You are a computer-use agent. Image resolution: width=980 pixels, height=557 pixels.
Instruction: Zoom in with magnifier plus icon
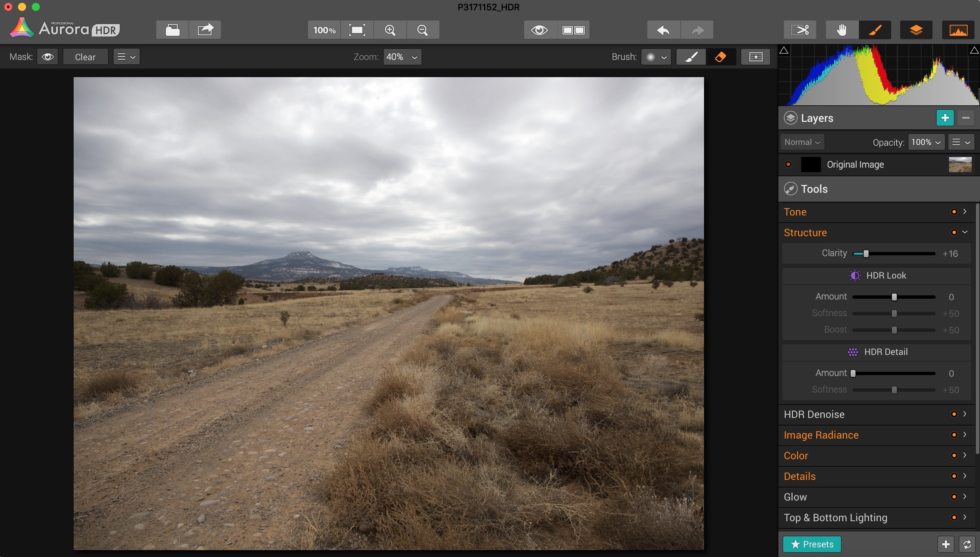(x=390, y=30)
